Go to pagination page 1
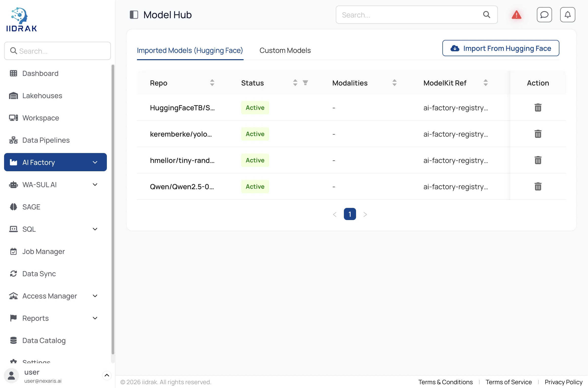588x388 pixels. (350, 214)
